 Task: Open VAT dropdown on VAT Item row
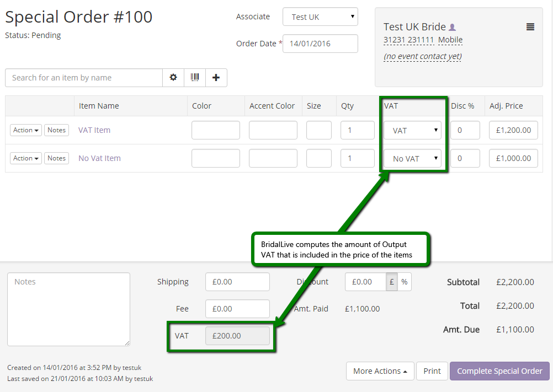(x=412, y=130)
